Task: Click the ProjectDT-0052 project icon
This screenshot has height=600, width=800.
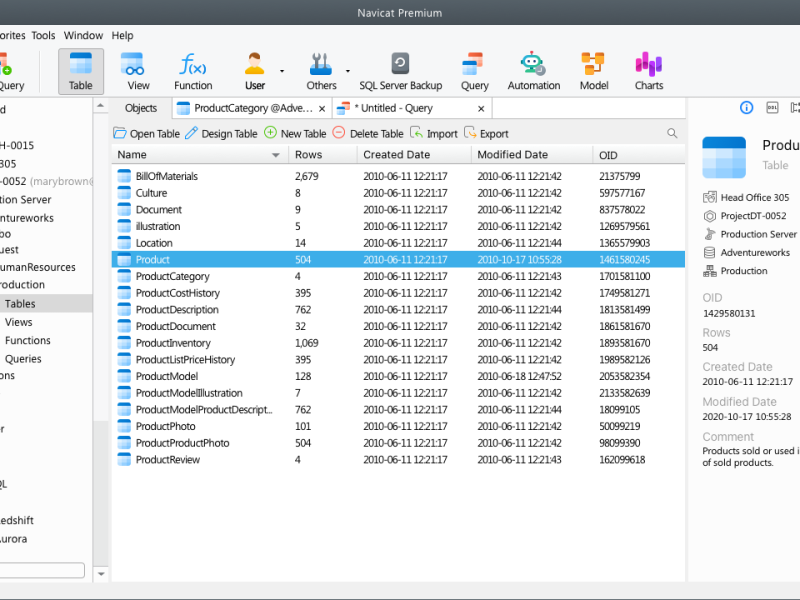Action: pos(710,216)
